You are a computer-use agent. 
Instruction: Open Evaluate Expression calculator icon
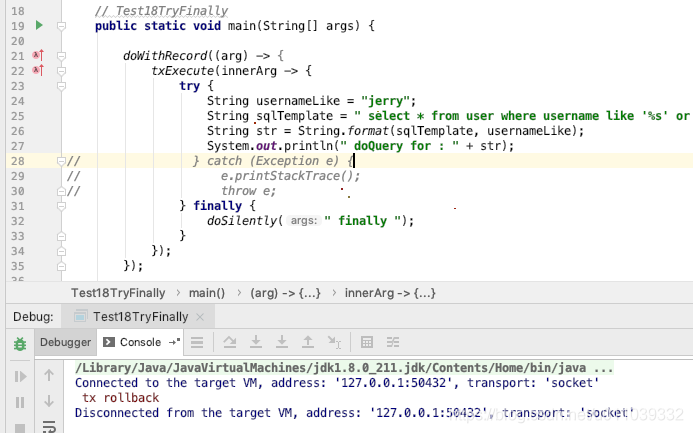[367, 342]
